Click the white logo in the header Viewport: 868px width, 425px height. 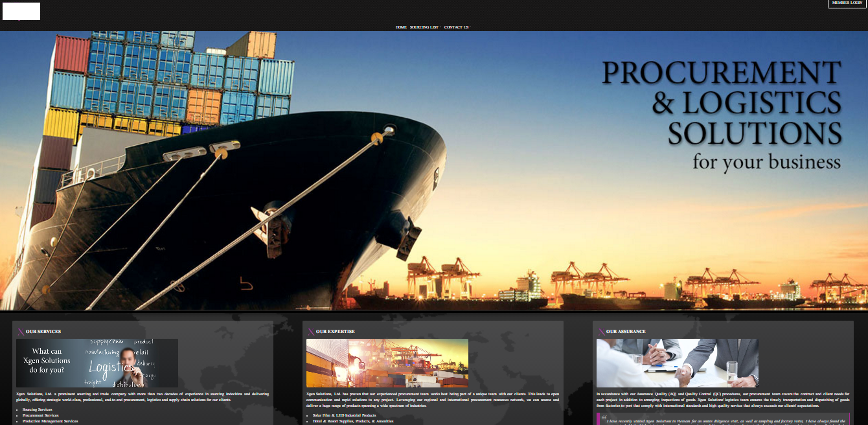(21, 11)
